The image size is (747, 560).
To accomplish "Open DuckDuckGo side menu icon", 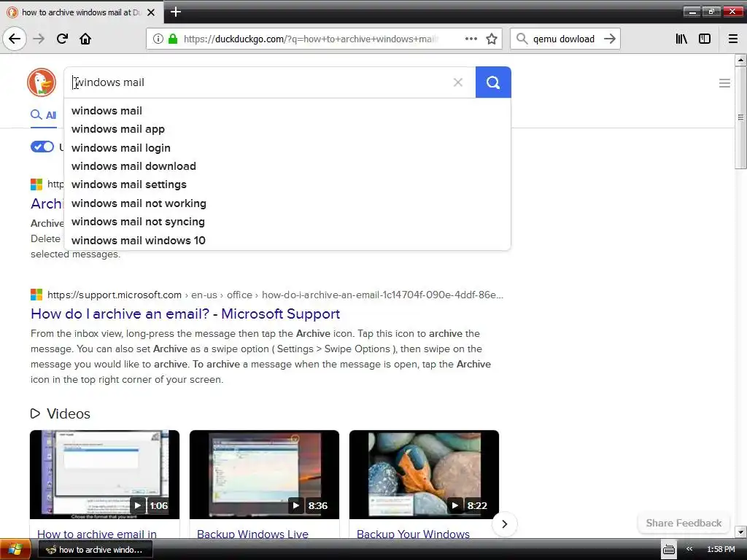I will click(x=724, y=83).
